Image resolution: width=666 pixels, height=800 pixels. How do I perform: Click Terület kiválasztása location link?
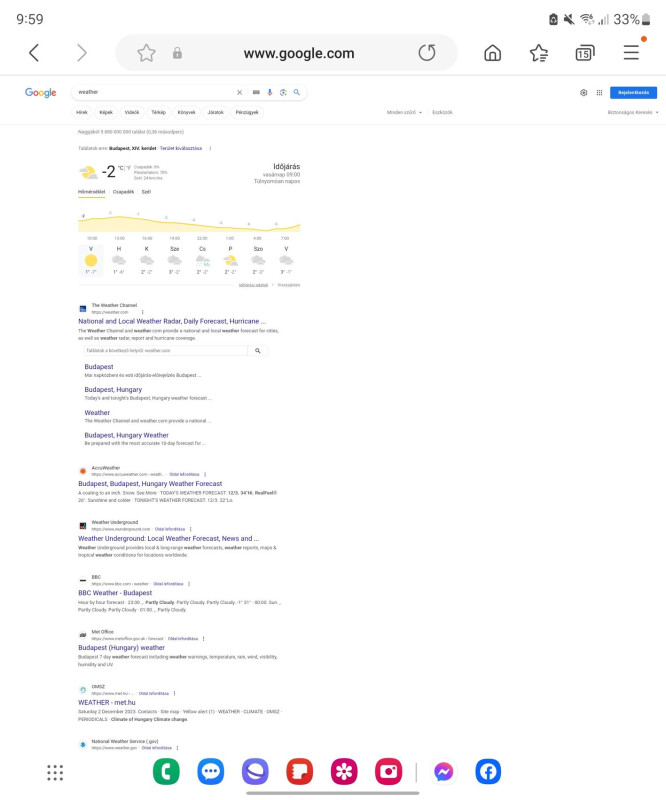tap(181, 148)
